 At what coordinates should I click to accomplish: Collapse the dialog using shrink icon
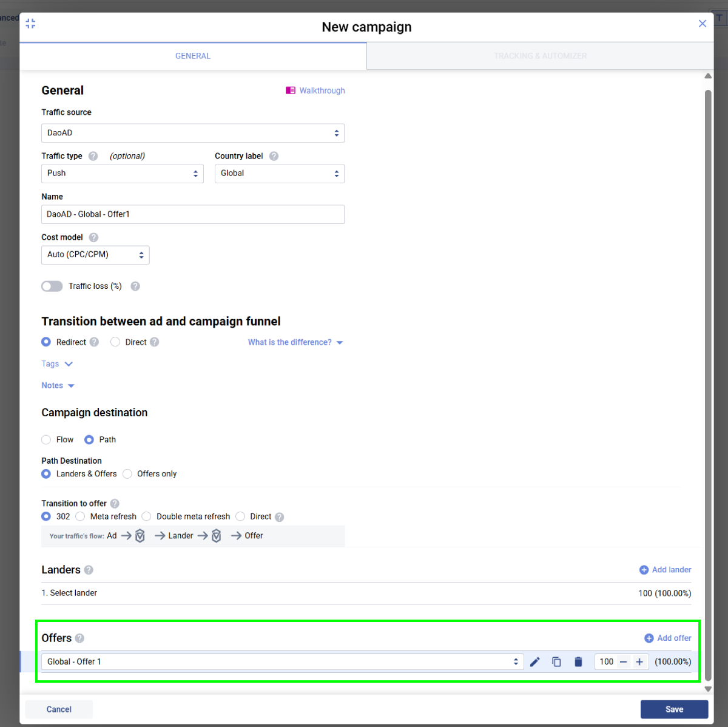[x=31, y=24]
